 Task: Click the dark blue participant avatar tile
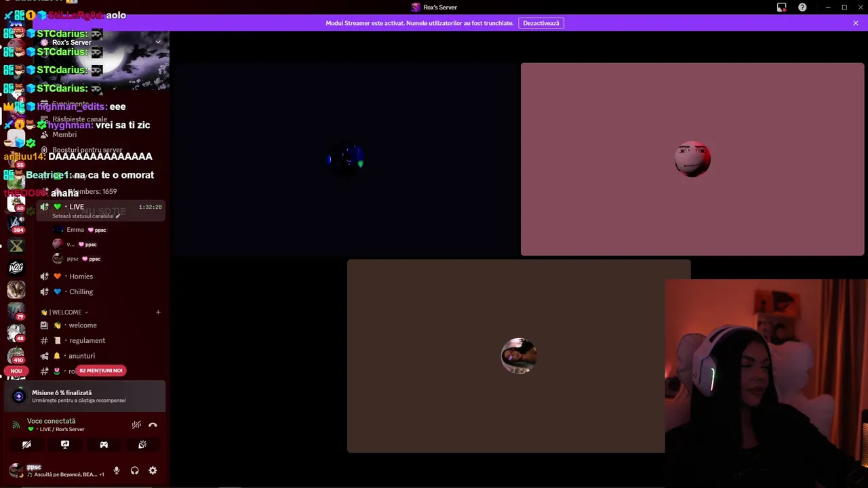(346, 159)
